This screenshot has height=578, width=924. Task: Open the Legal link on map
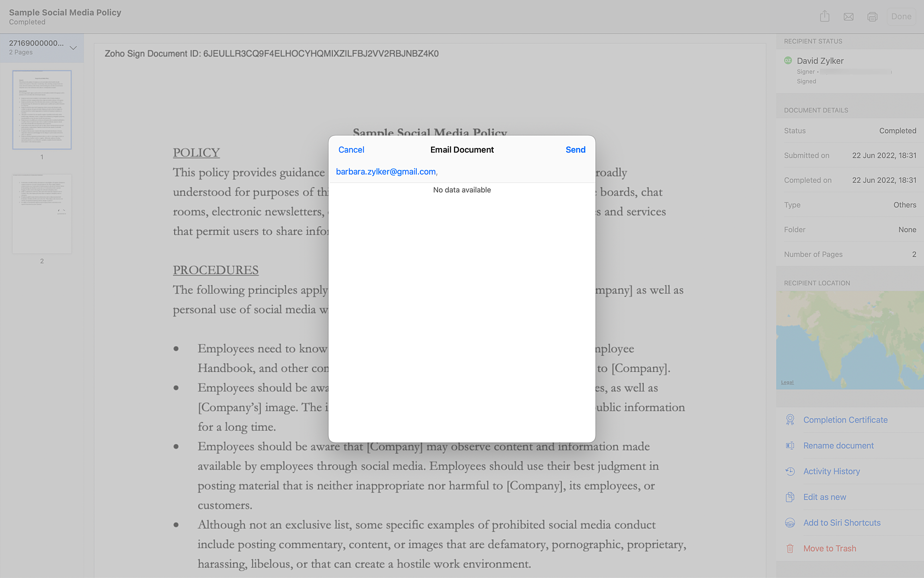tap(787, 382)
